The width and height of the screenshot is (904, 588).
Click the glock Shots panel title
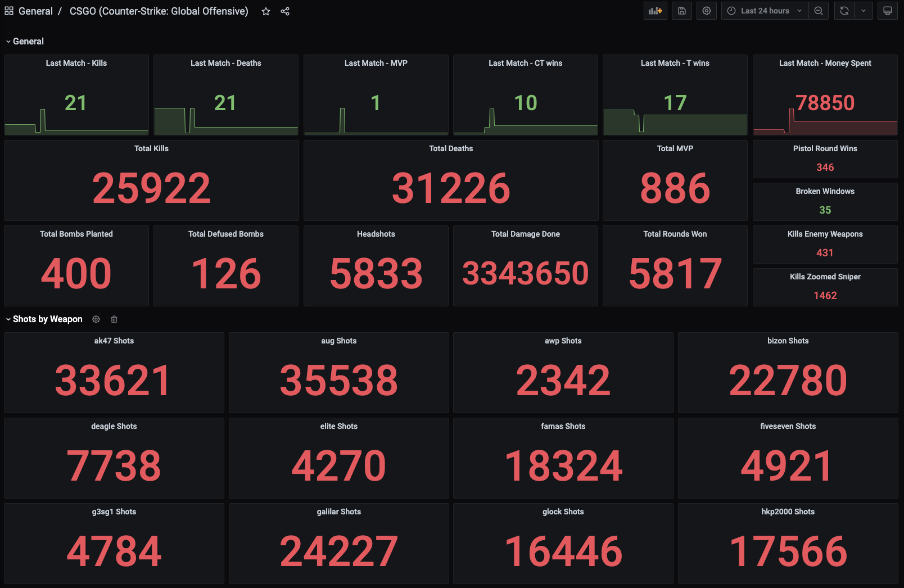click(x=563, y=512)
